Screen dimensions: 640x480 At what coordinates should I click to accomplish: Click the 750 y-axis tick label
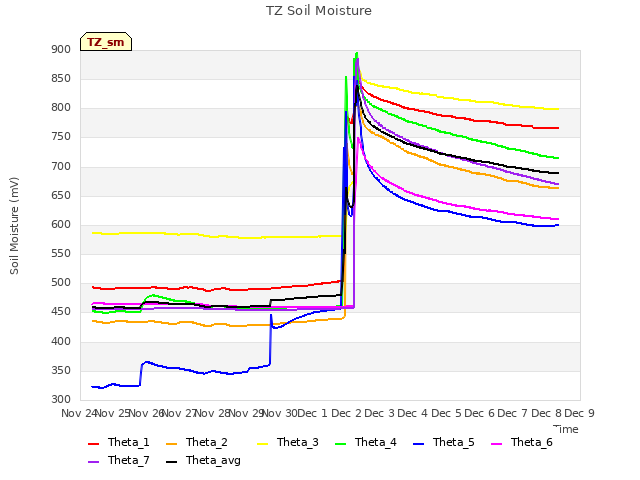(61, 137)
